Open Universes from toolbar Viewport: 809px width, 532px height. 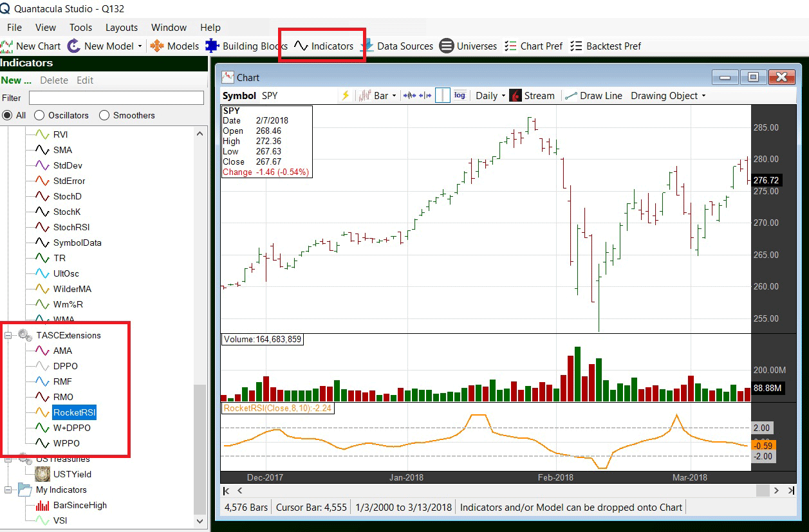point(469,46)
